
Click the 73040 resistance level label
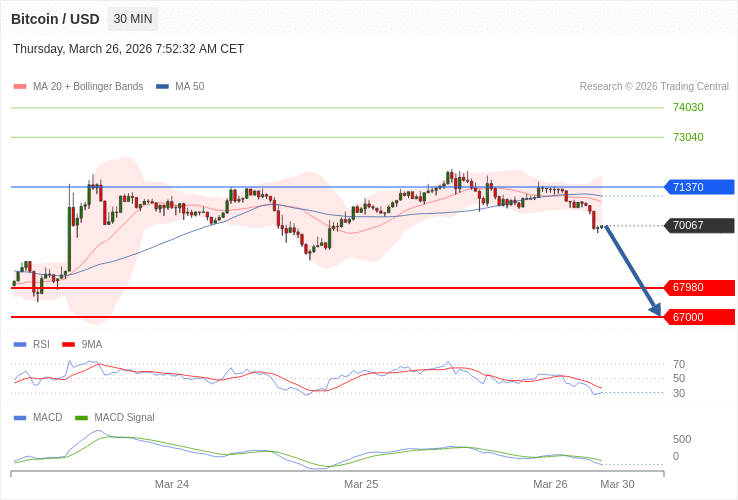point(688,137)
